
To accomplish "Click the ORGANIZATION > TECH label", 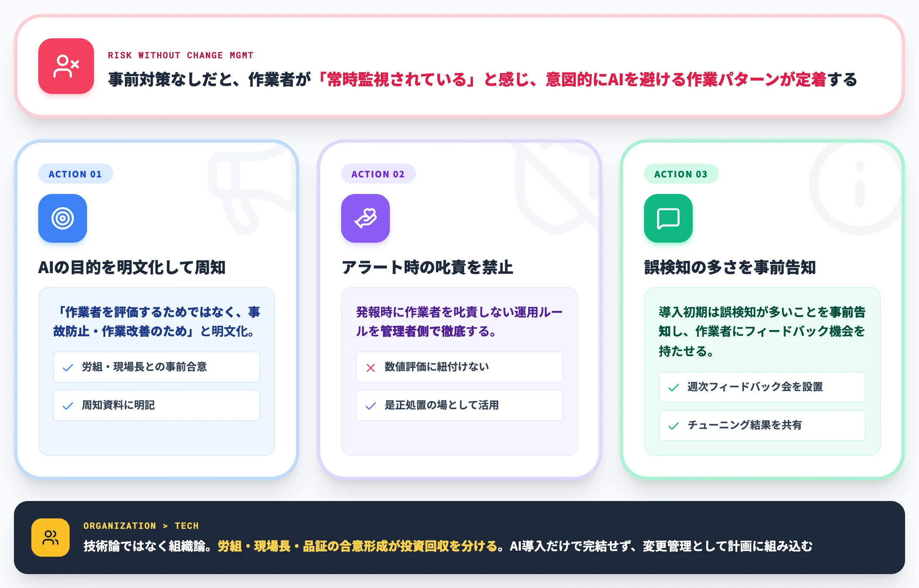I will 141,526.
